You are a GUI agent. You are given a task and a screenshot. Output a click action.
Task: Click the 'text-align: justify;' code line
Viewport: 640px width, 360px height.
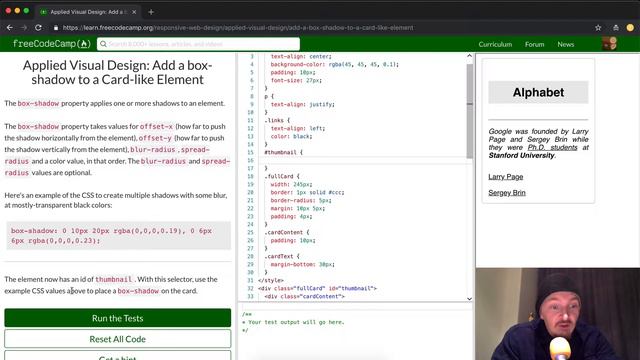click(302, 104)
